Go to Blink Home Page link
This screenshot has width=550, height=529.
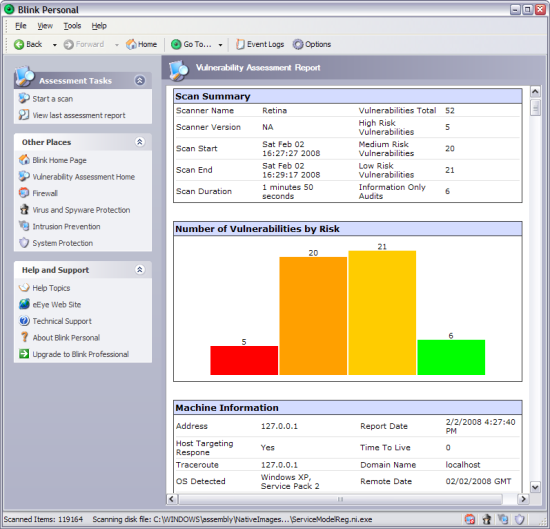point(59,160)
